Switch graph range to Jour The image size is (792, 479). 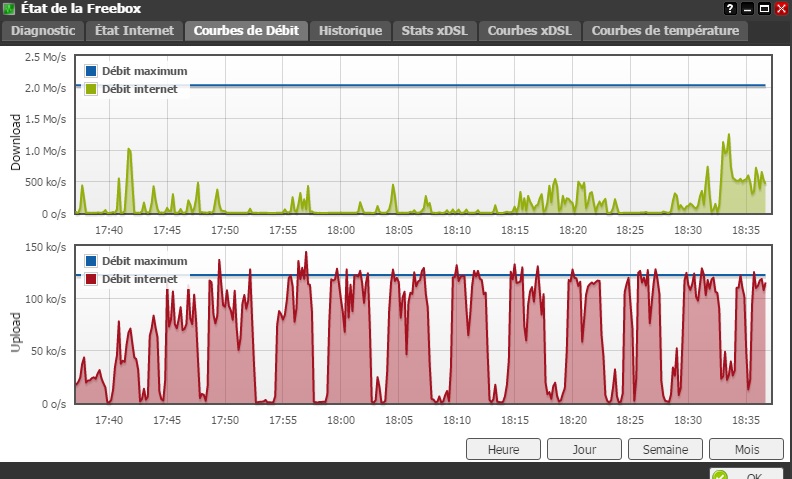tap(584, 449)
